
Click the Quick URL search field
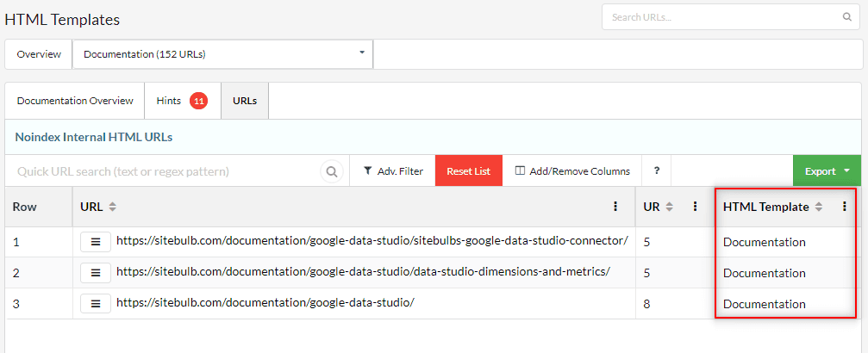166,171
